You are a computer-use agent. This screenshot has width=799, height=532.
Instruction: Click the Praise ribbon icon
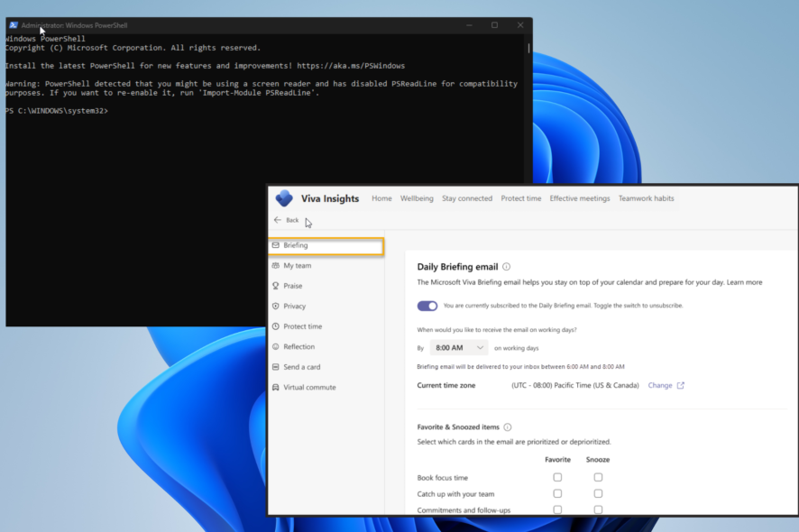point(276,286)
